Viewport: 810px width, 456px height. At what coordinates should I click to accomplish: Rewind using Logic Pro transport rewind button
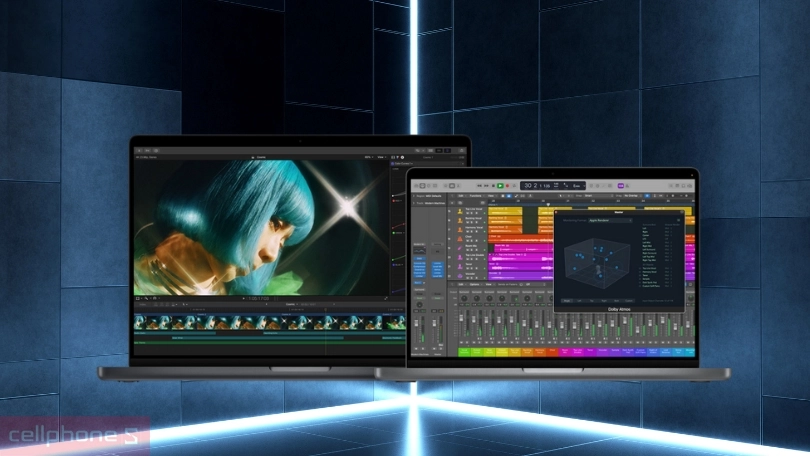(x=479, y=186)
